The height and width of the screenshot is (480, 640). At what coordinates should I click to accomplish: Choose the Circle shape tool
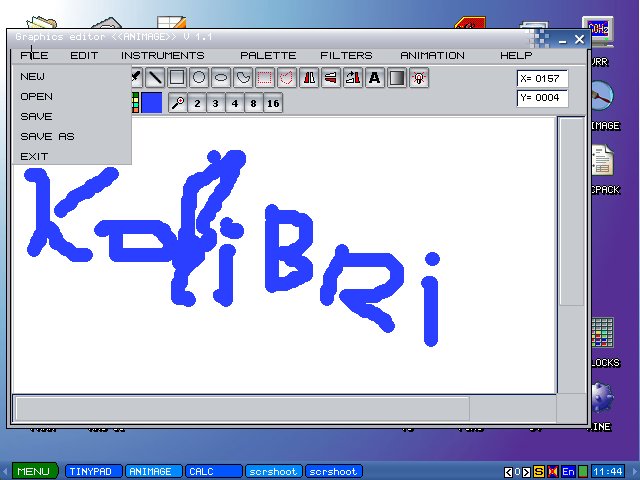pos(199,77)
